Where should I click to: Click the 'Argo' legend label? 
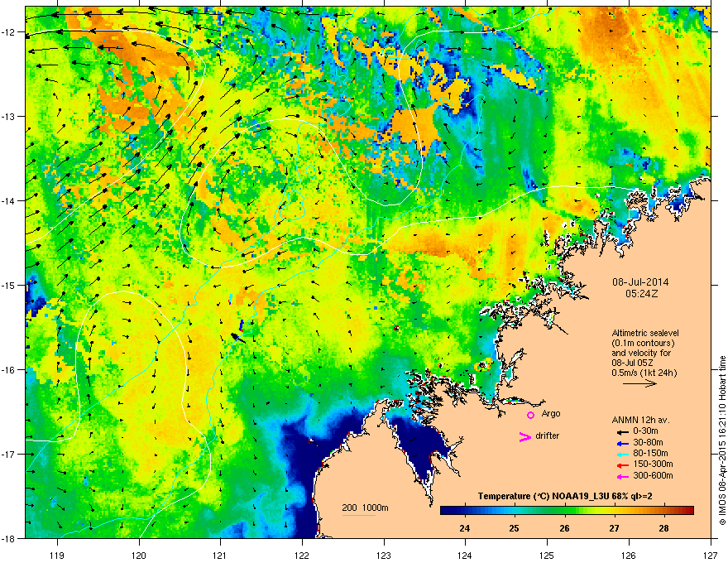(x=551, y=413)
